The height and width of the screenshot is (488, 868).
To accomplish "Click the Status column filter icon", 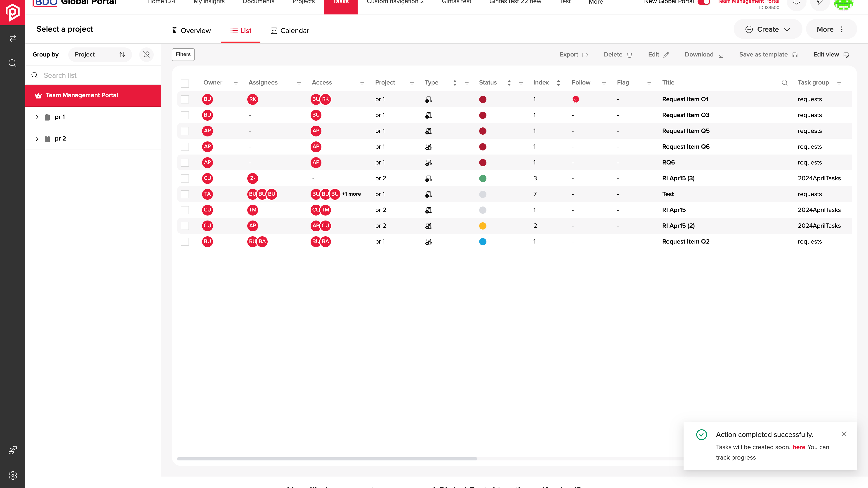I will click(521, 82).
